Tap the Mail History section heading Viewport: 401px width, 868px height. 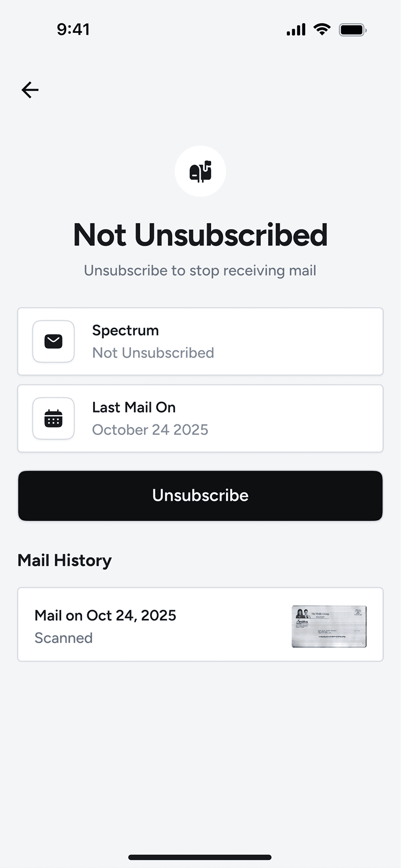64,560
